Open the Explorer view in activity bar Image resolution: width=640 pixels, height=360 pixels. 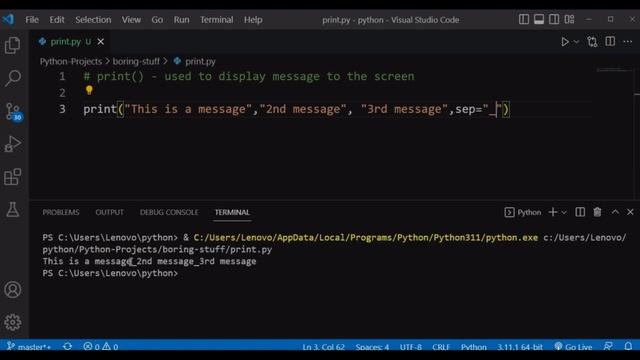(13, 45)
